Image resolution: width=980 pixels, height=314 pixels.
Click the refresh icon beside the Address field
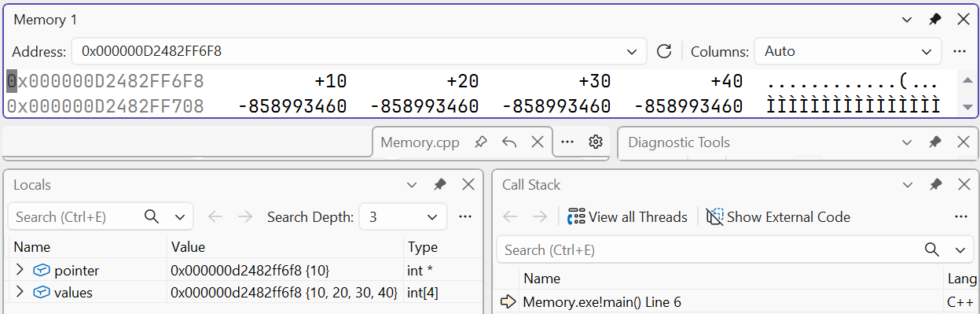[664, 51]
